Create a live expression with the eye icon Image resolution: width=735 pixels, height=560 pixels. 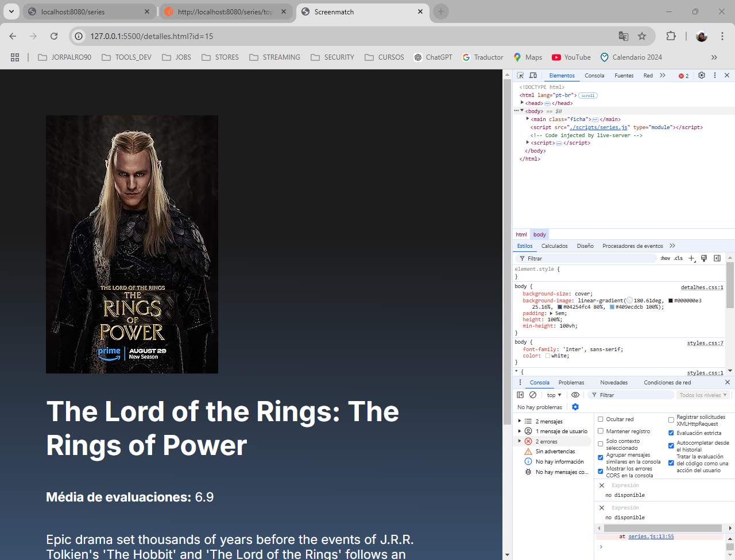(575, 395)
